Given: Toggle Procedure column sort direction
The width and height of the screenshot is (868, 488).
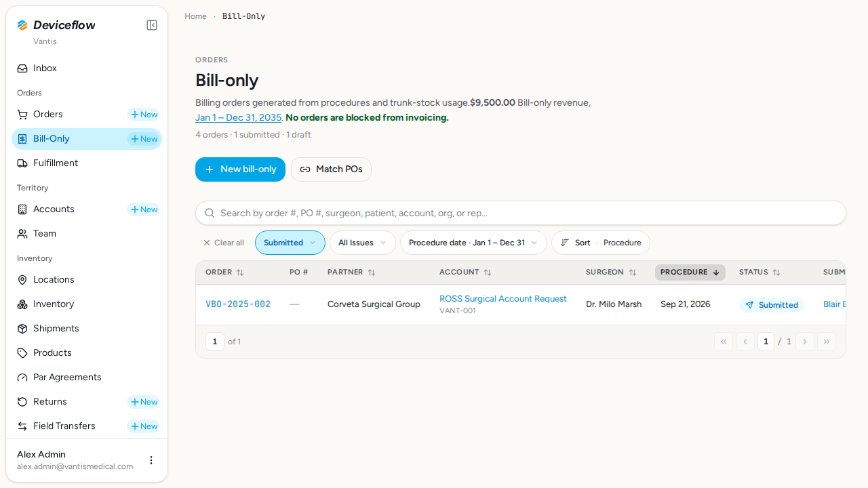Looking at the screenshot, I should coord(690,272).
